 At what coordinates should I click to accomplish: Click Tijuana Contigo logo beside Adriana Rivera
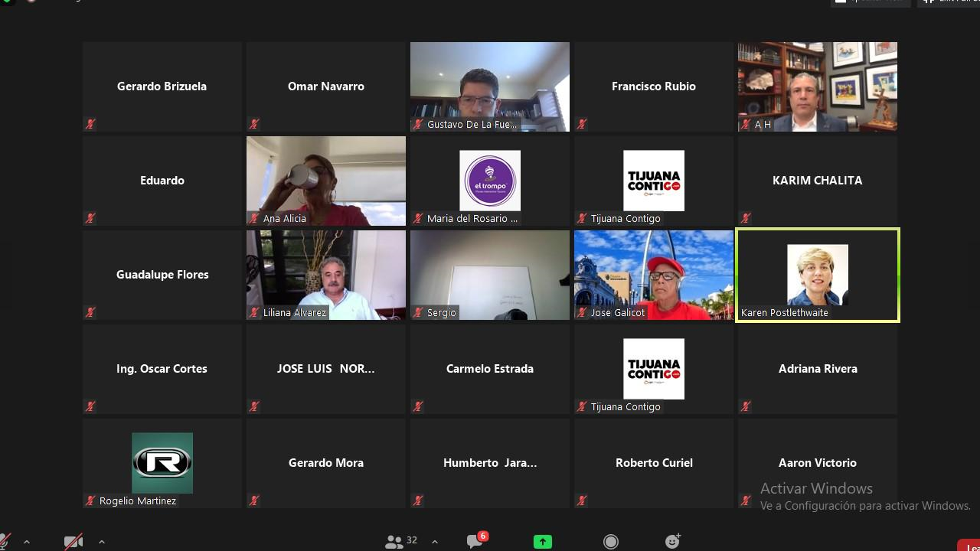tap(654, 369)
